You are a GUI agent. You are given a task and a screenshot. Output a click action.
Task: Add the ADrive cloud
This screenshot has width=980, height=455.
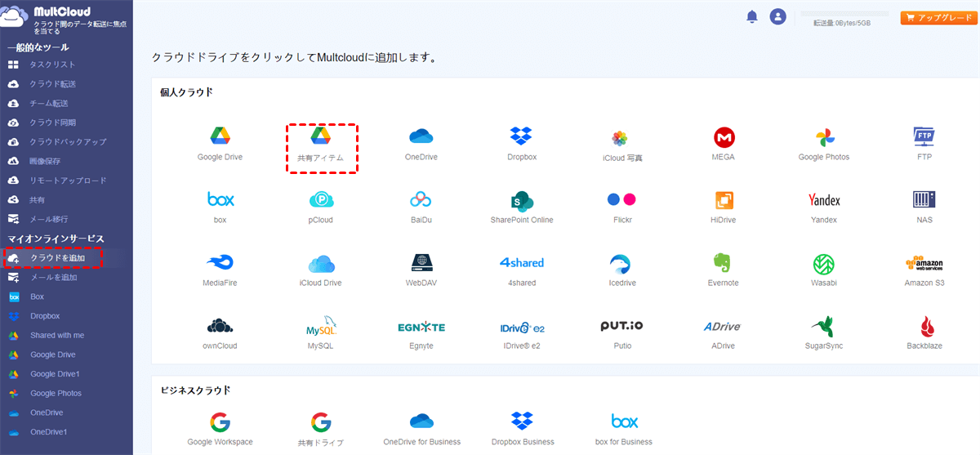click(x=723, y=326)
